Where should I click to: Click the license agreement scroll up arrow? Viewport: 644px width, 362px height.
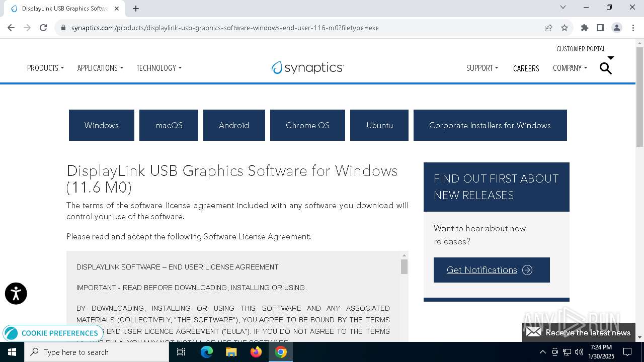click(x=404, y=255)
